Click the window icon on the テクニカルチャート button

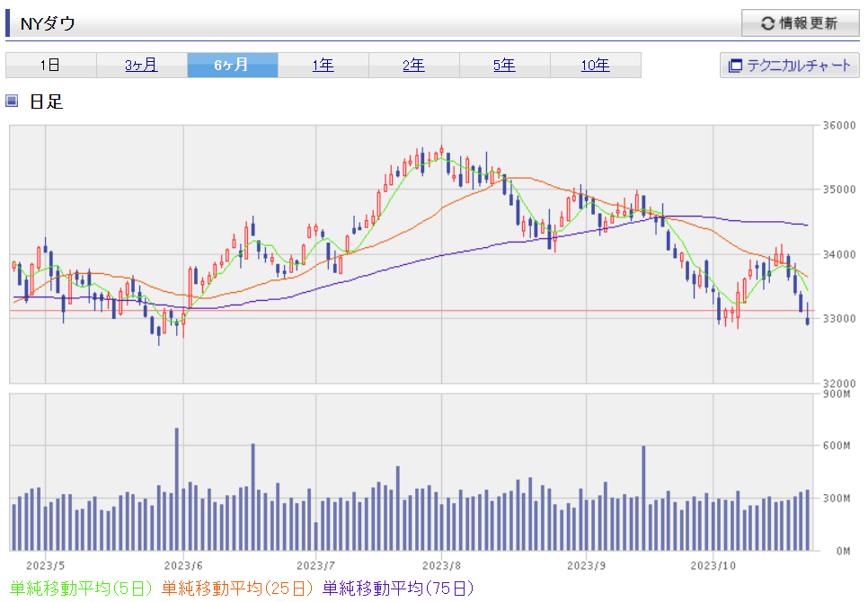[735, 66]
